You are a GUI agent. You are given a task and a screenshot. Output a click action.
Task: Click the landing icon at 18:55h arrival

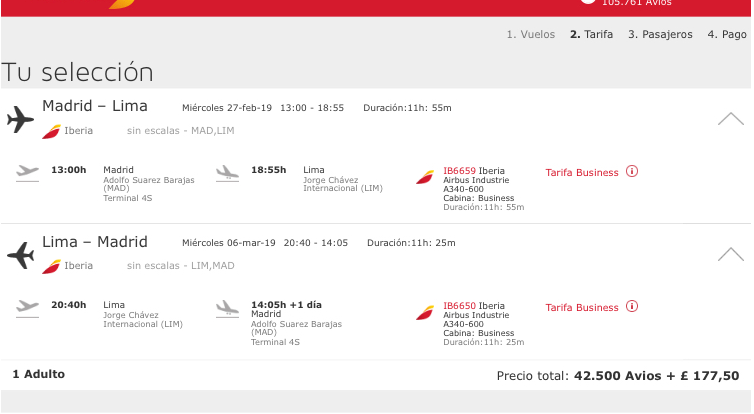[228, 172]
